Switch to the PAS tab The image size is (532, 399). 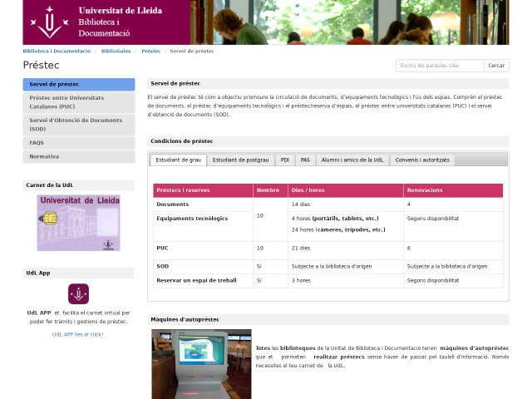tap(305, 160)
